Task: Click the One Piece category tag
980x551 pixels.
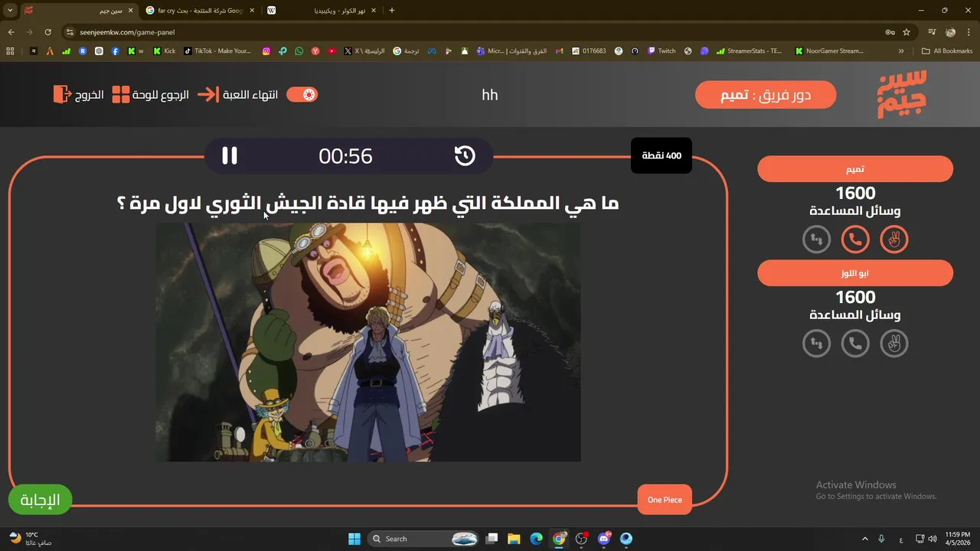Action: [x=665, y=500]
